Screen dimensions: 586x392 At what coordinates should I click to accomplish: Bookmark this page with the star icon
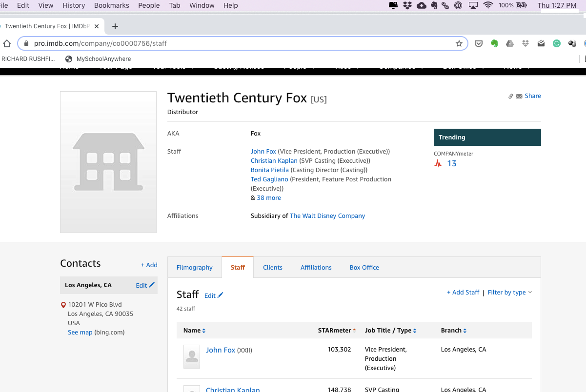pos(459,43)
